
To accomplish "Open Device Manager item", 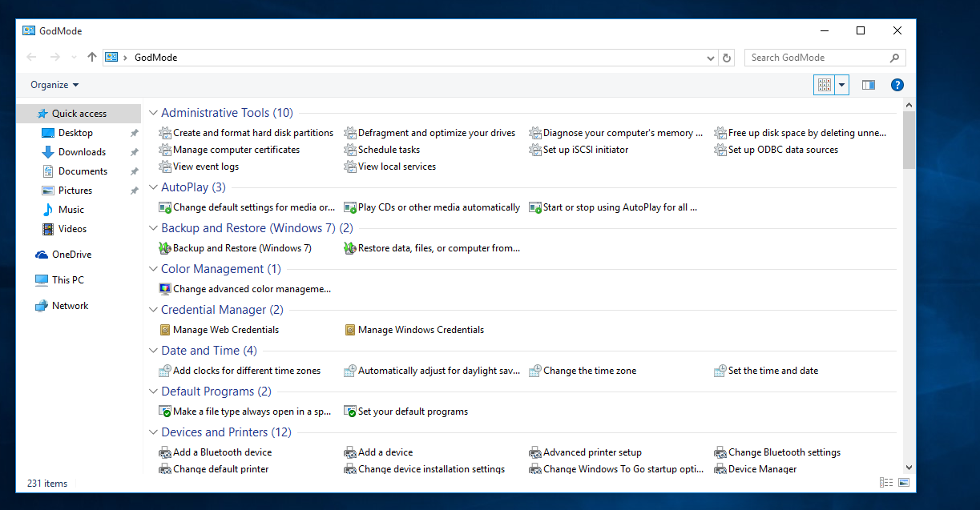I will pyautogui.click(x=756, y=469).
